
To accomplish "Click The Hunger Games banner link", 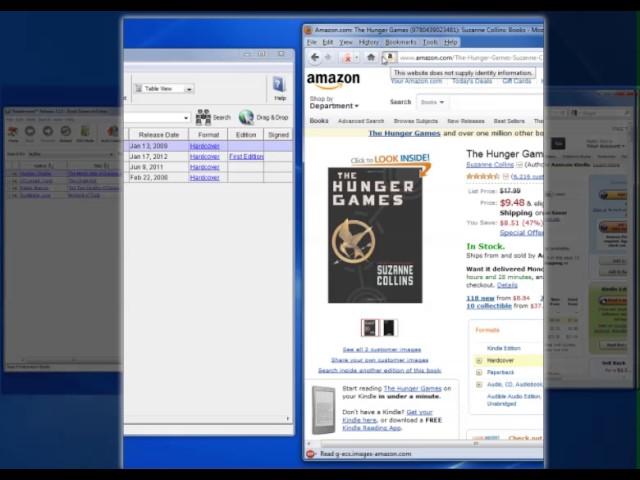I will 404,133.
